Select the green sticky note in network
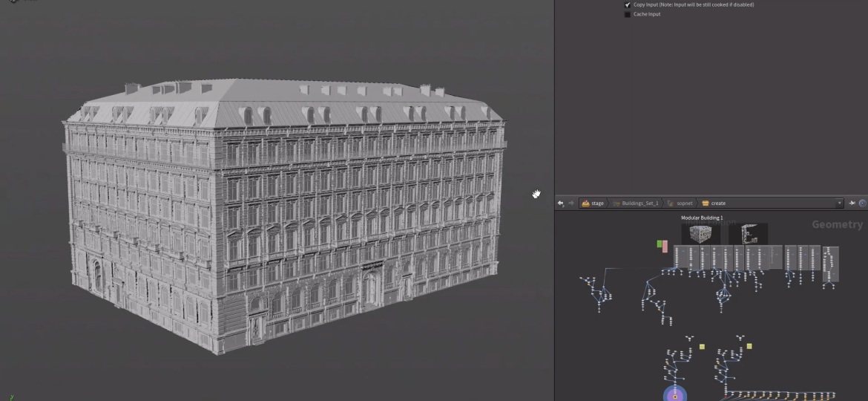Viewport: 868px width, 401px height. [x=659, y=244]
